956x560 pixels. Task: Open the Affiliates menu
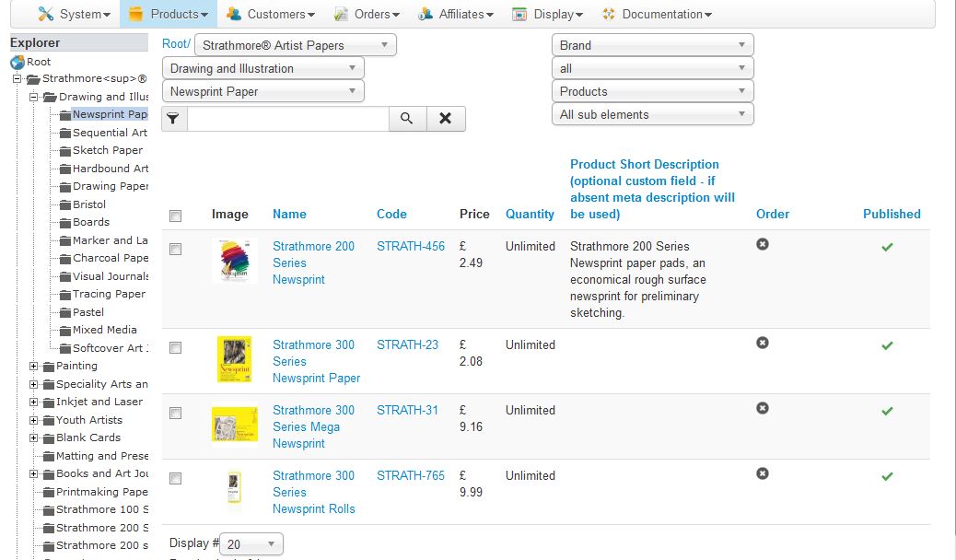click(456, 14)
